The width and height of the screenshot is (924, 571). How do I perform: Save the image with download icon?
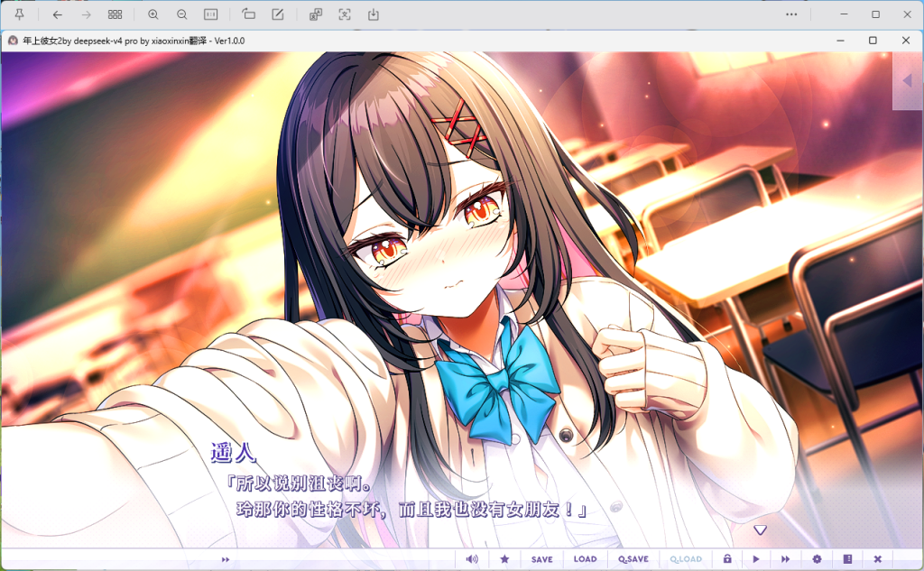[374, 14]
